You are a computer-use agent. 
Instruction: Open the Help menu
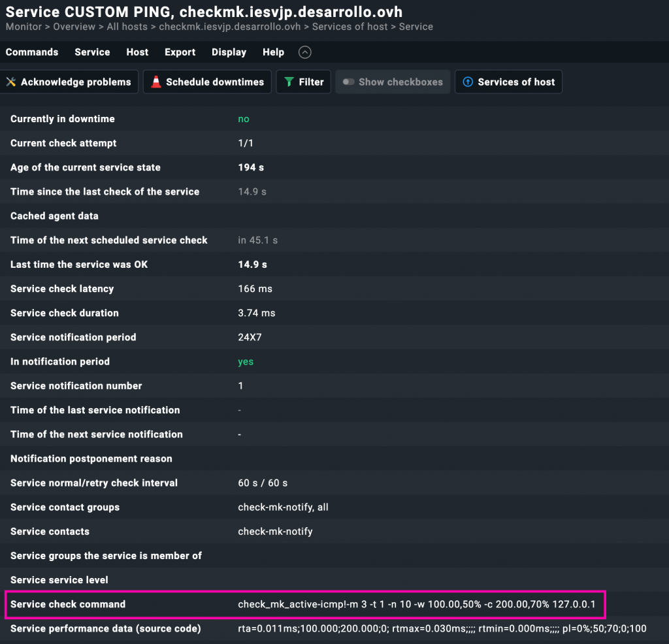273,52
